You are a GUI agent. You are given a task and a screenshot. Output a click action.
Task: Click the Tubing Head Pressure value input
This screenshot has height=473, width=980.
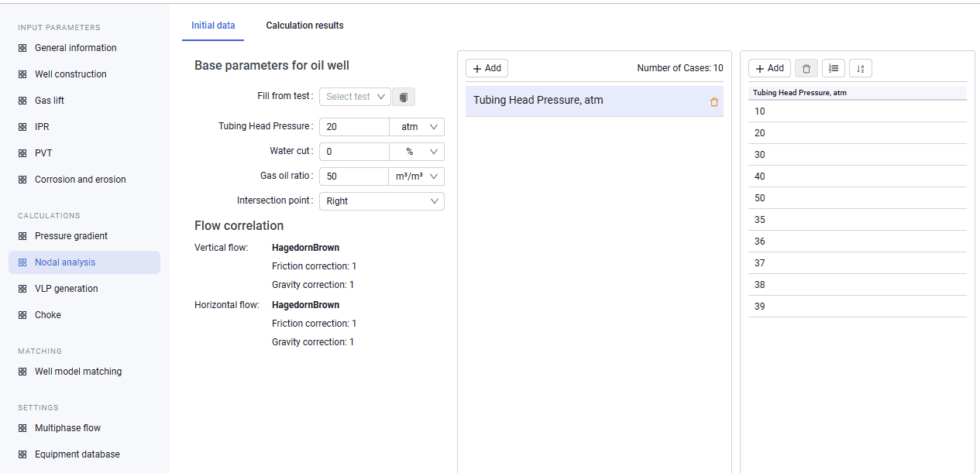[354, 127]
